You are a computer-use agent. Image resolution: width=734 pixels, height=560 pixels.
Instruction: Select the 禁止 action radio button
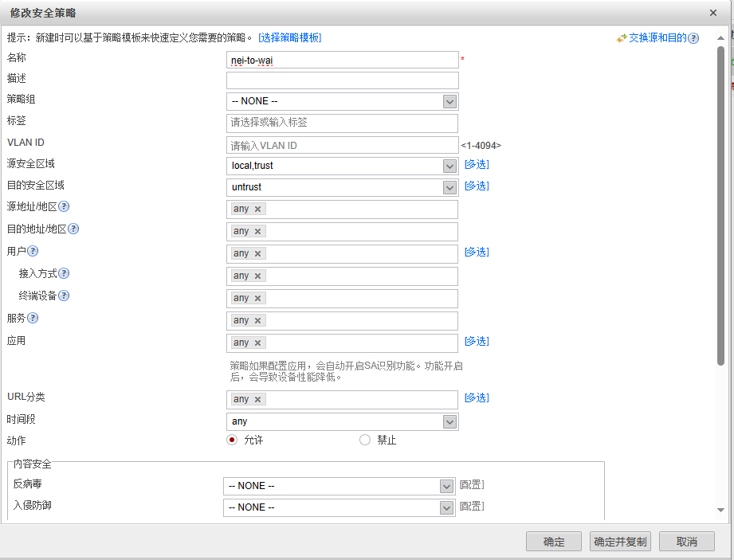coord(365,440)
